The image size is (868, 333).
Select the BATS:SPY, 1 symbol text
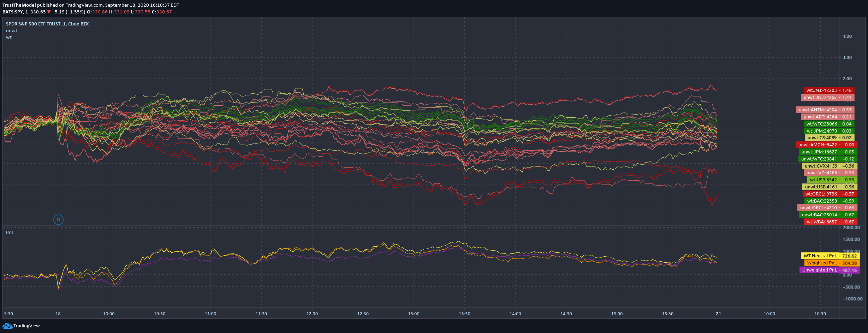pyautogui.click(x=15, y=12)
